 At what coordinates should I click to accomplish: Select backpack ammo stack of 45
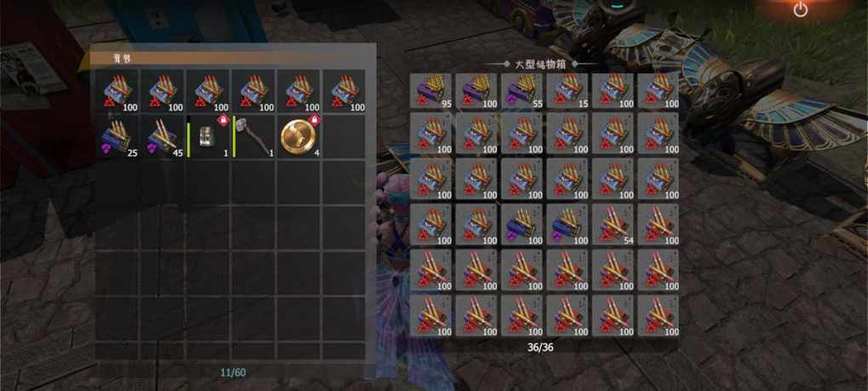163,137
